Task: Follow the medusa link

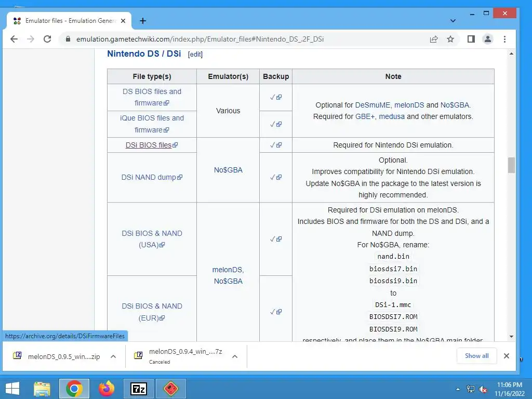Action: coord(392,116)
